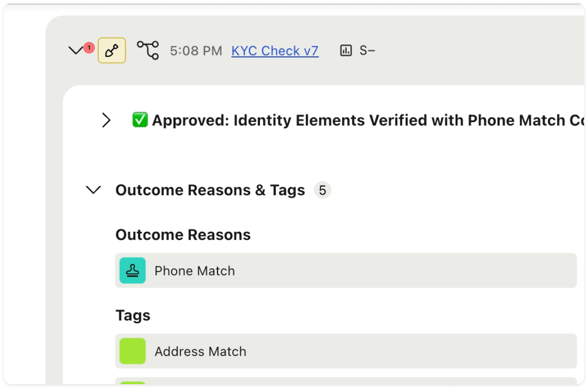Image resolution: width=588 pixels, height=389 pixels.
Task: Click the S– score label
Action: [367, 51]
